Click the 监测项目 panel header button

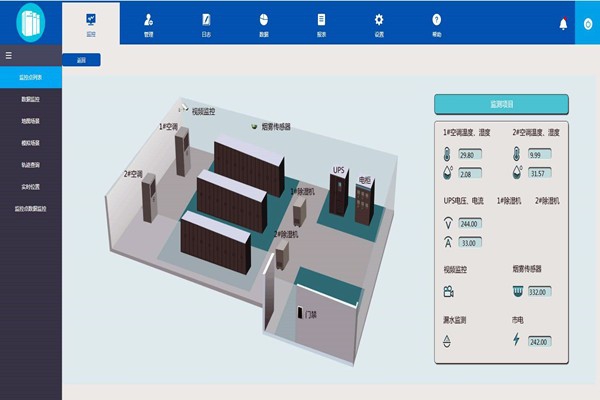pos(500,103)
